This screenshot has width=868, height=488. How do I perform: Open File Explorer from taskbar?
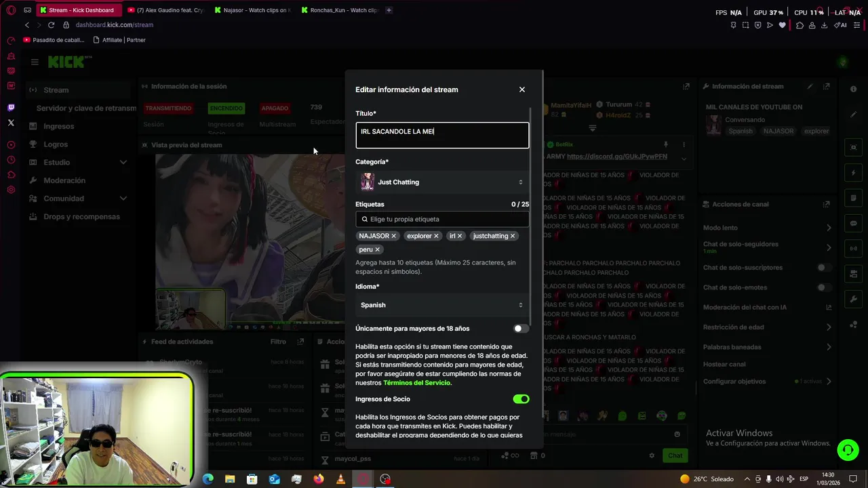[230, 479]
